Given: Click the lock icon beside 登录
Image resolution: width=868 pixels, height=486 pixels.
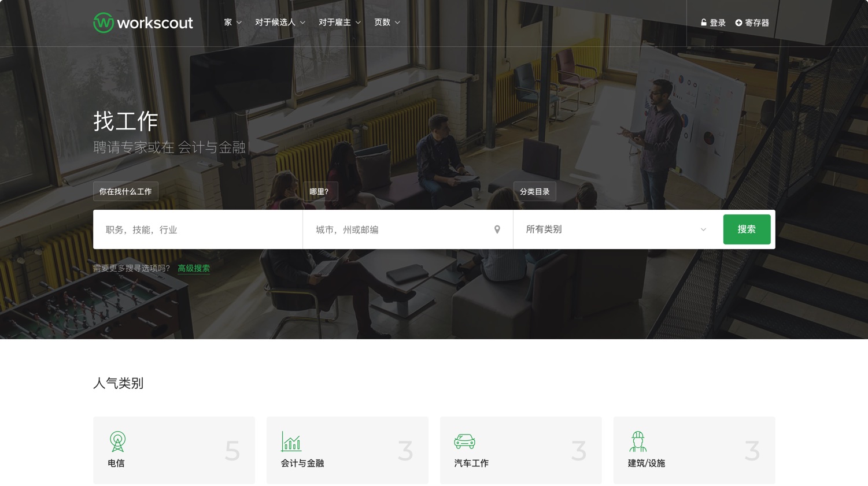Looking at the screenshot, I should click(x=704, y=23).
